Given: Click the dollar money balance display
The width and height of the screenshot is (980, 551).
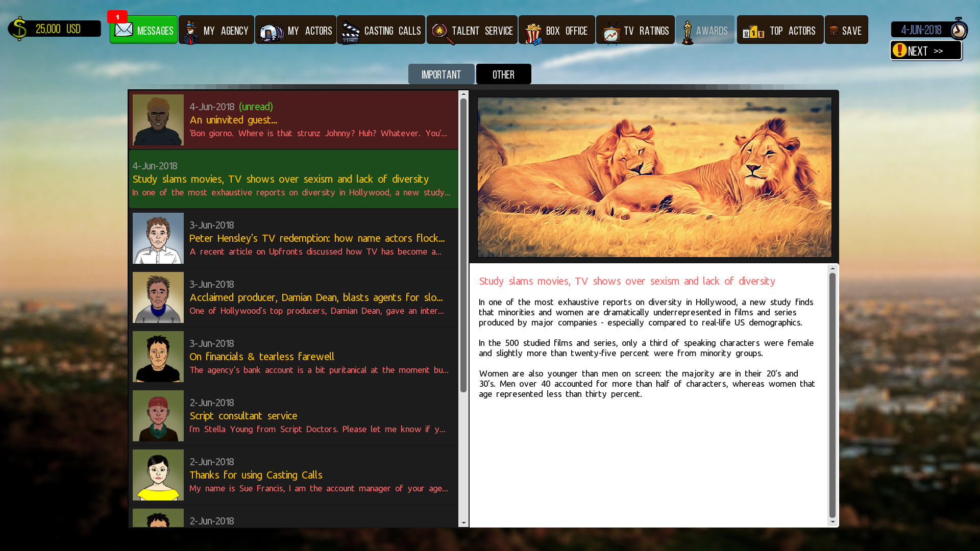Looking at the screenshot, I should [55, 29].
